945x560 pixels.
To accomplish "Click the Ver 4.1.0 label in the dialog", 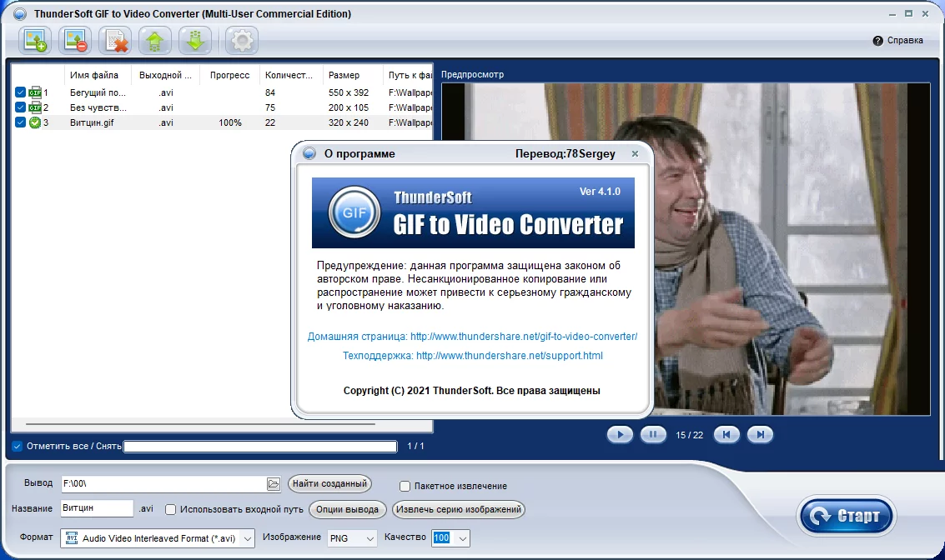I will pyautogui.click(x=600, y=192).
